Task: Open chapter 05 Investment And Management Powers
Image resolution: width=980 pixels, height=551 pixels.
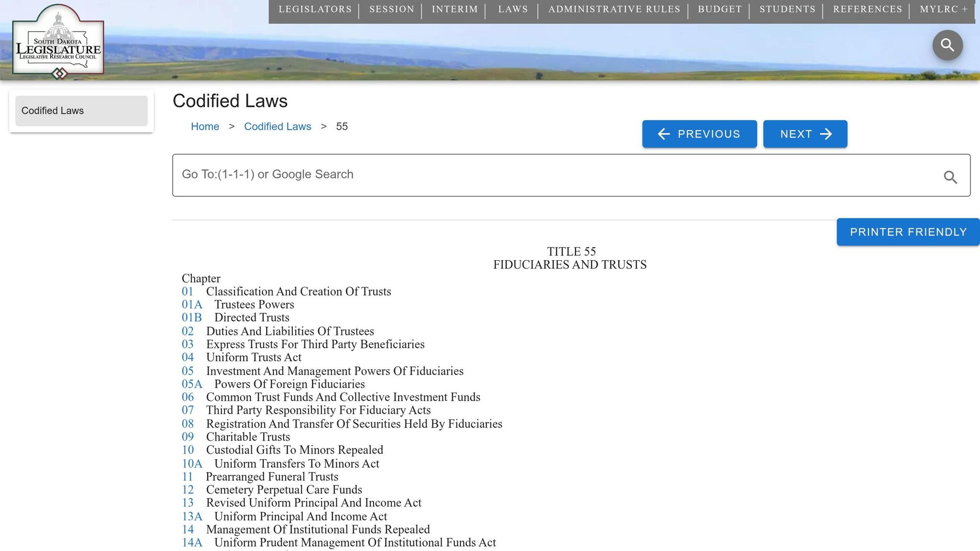Action: pyautogui.click(x=188, y=371)
